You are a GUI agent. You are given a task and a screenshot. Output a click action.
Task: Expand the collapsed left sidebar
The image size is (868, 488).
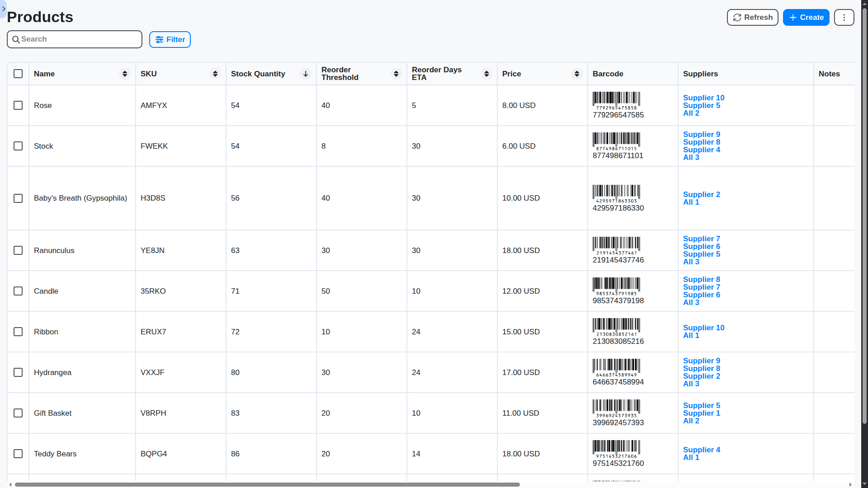pyautogui.click(x=4, y=9)
